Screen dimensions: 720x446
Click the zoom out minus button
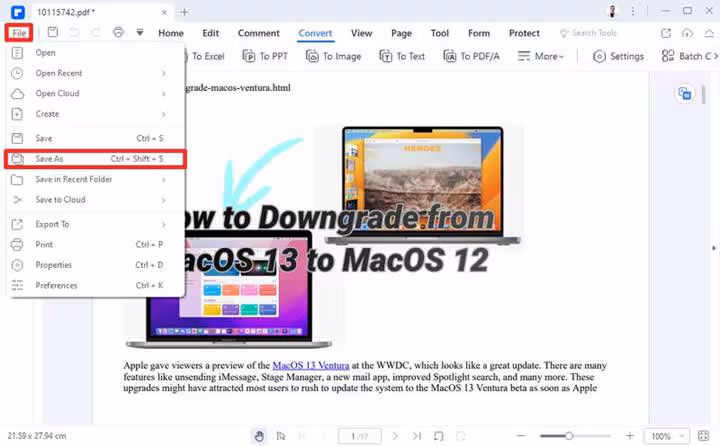coord(521,436)
